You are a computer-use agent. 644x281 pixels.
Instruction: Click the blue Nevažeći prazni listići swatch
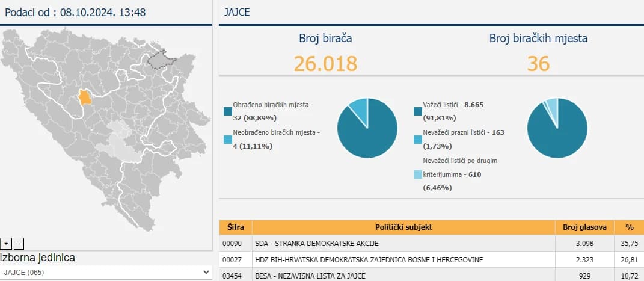tap(418, 140)
